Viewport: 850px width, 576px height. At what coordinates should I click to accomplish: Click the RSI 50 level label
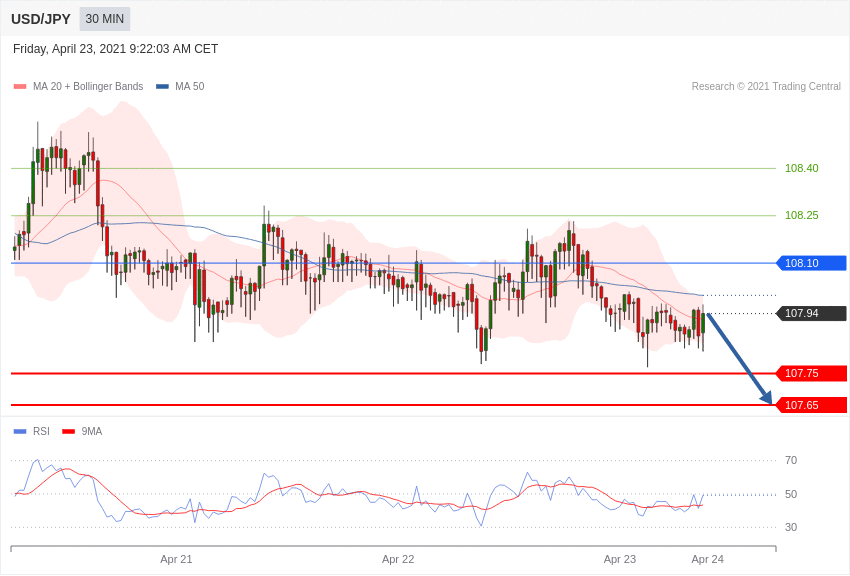click(791, 494)
